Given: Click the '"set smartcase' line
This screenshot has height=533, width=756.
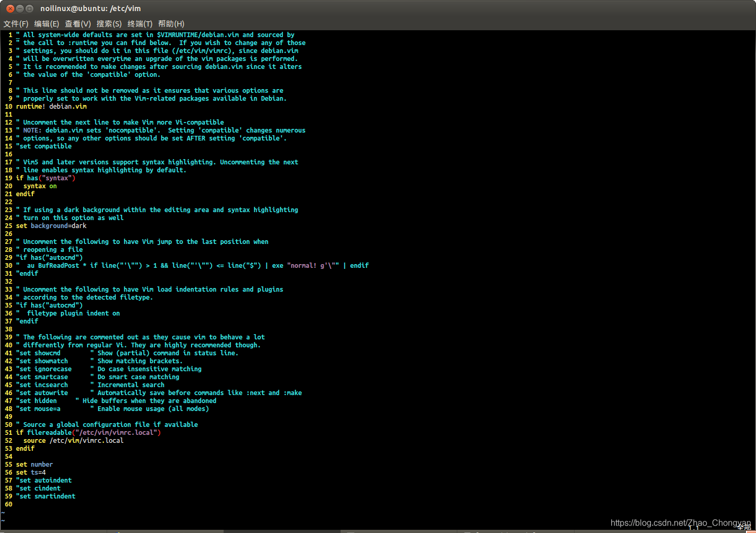Looking at the screenshot, I should tap(98, 377).
